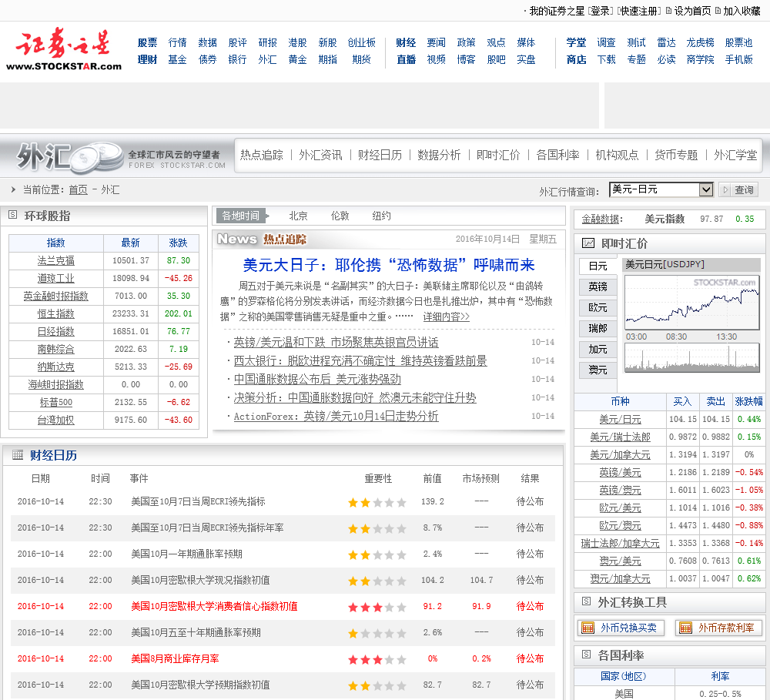Click the calculator icon on 外币存款利率
This screenshot has width=770, height=700.
pyautogui.click(x=685, y=628)
